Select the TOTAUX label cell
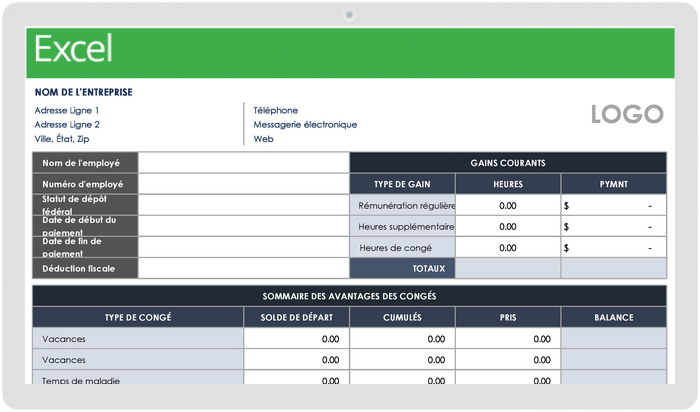This screenshot has height=412, width=700. [402, 268]
